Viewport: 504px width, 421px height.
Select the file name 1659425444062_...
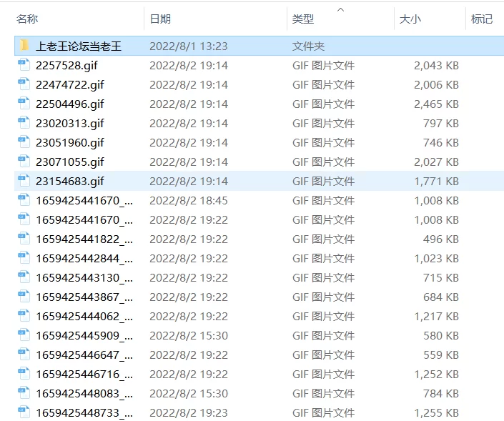click(x=84, y=316)
